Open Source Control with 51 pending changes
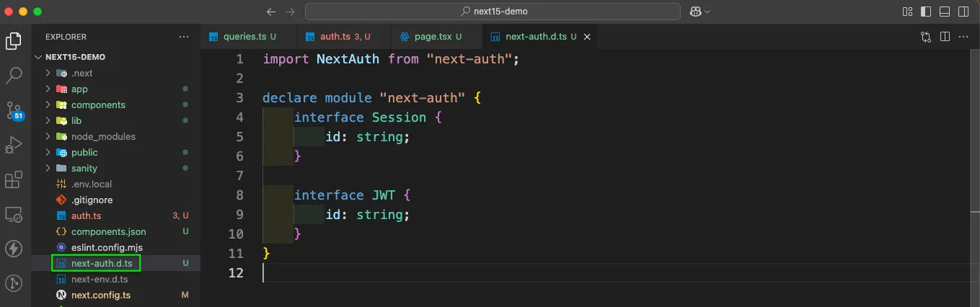980x307 pixels. click(x=14, y=110)
